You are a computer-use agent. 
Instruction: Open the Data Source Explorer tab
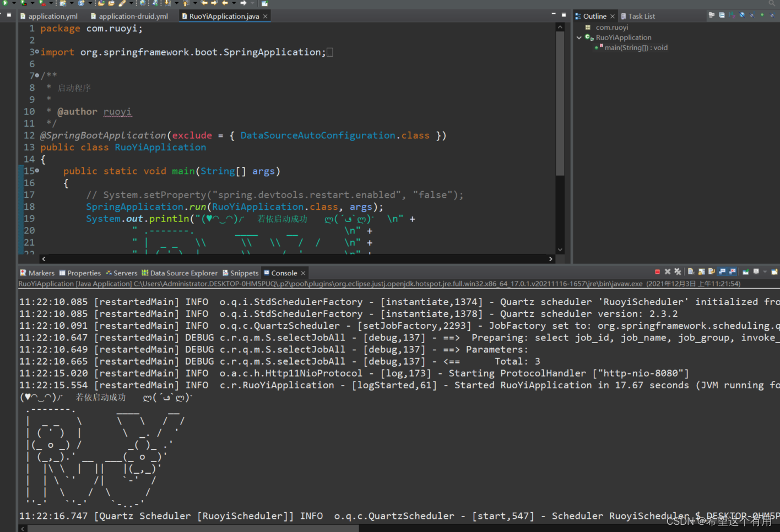[183, 273]
